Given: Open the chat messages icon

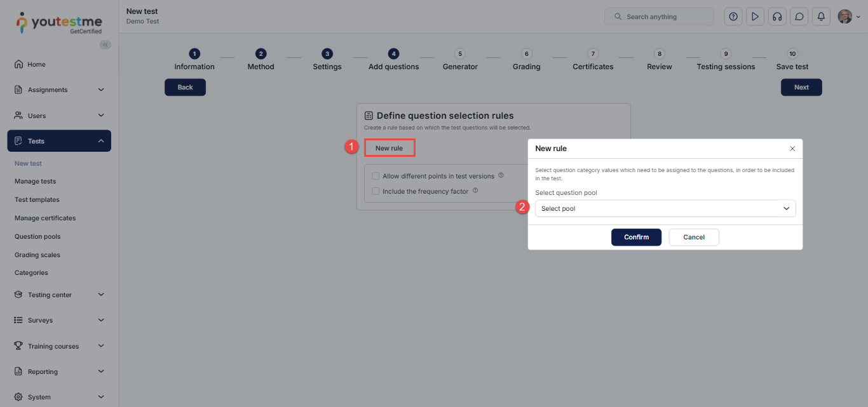Looking at the screenshot, I should (799, 17).
